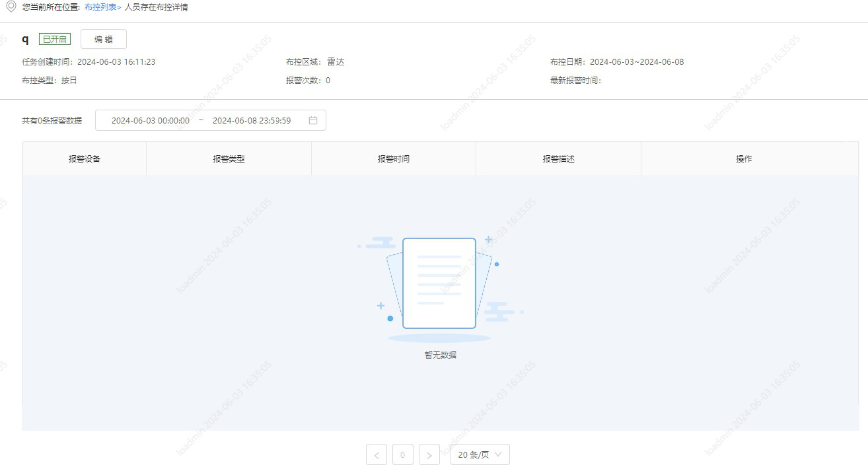Click the 报警时间 column header
This screenshot has height=465, width=868.
(x=394, y=159)
